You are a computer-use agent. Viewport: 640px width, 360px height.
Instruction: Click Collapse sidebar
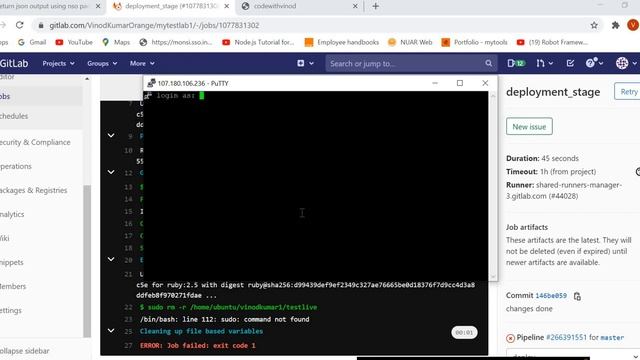point(24,351)
